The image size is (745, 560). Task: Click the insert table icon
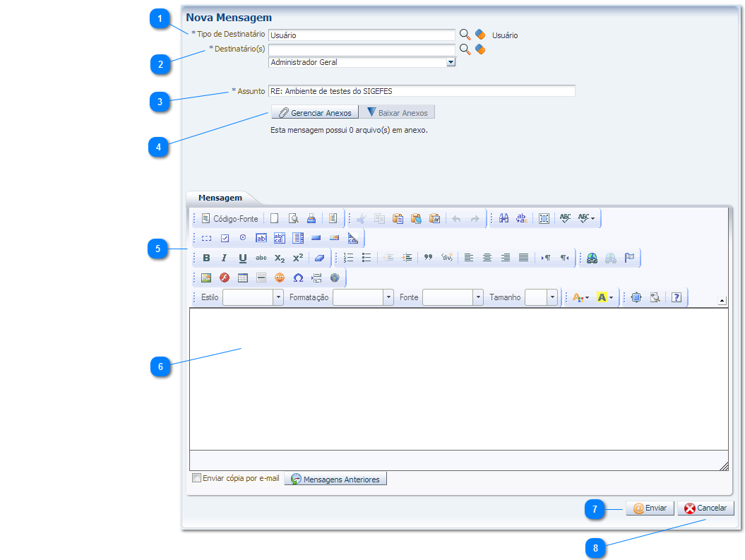pos(243,278)
